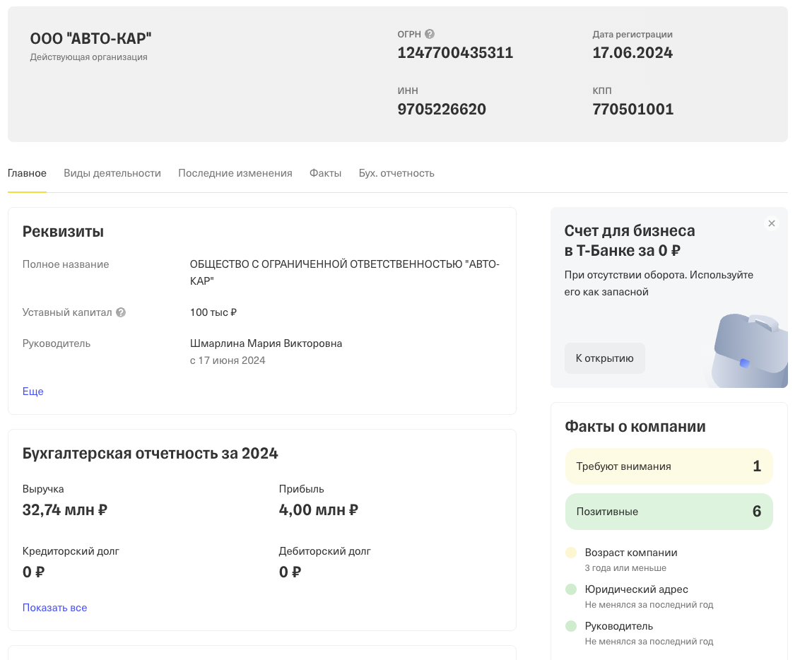Image resolution: width=812 pixels, height=660 pixels.
Task: Open the Последние изменения tab
Action: tap(235, 173)
